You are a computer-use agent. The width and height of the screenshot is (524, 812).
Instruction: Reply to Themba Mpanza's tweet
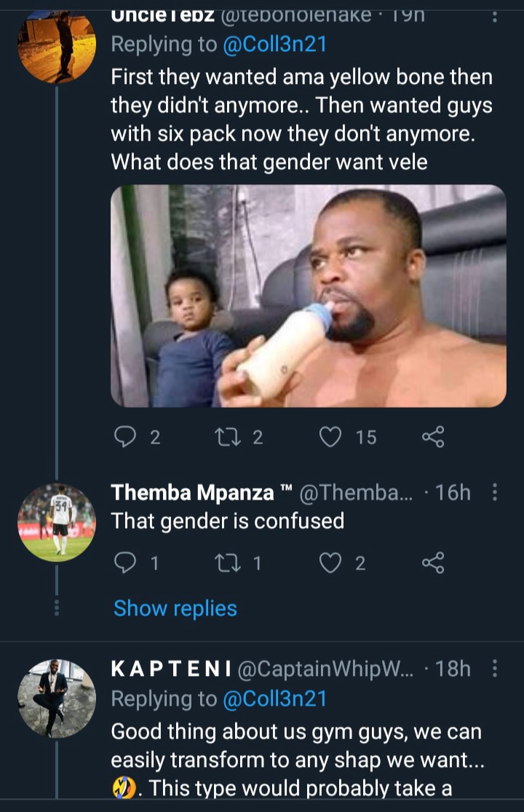click(124, 562)
